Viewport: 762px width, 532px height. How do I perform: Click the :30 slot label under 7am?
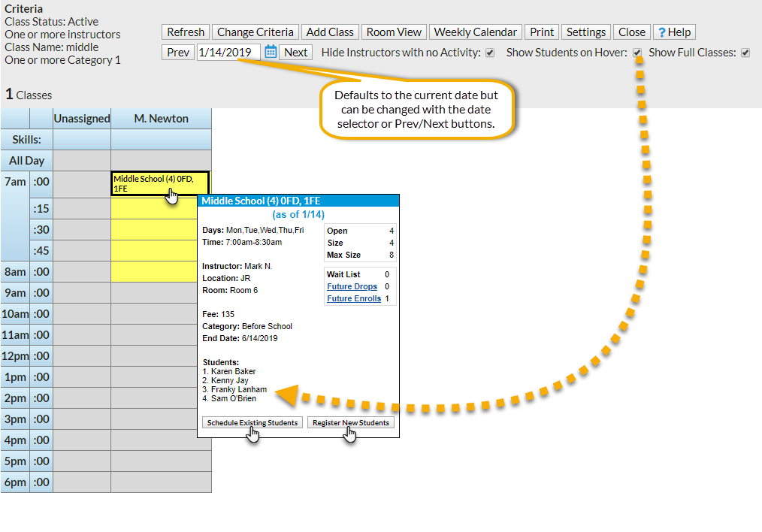point(41,230)
